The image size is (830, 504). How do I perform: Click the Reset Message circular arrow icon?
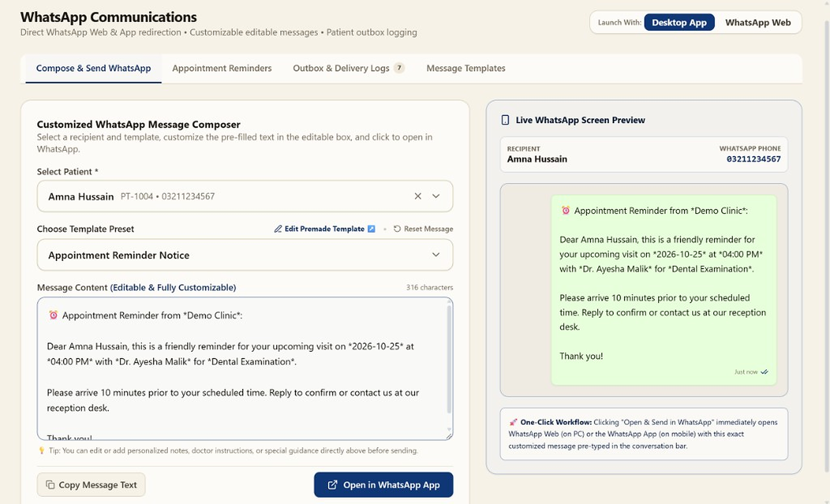pyautogui.click(x=397, y=229)
